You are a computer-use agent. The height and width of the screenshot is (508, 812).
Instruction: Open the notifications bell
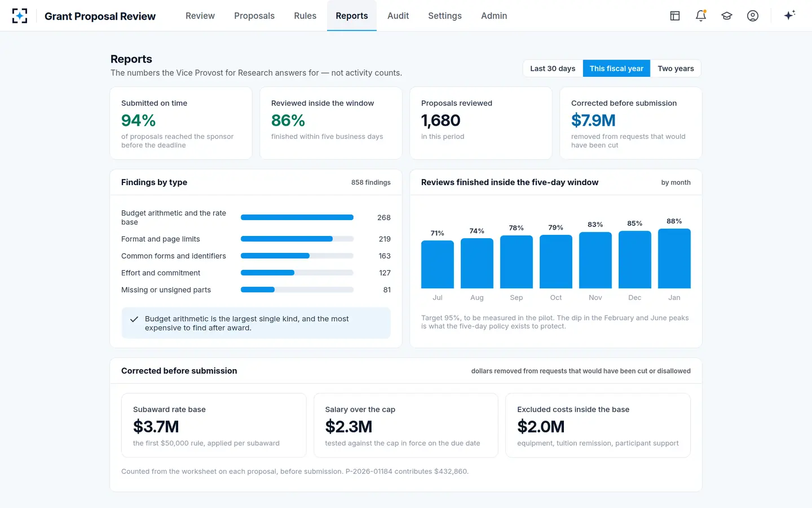[701, 16]
